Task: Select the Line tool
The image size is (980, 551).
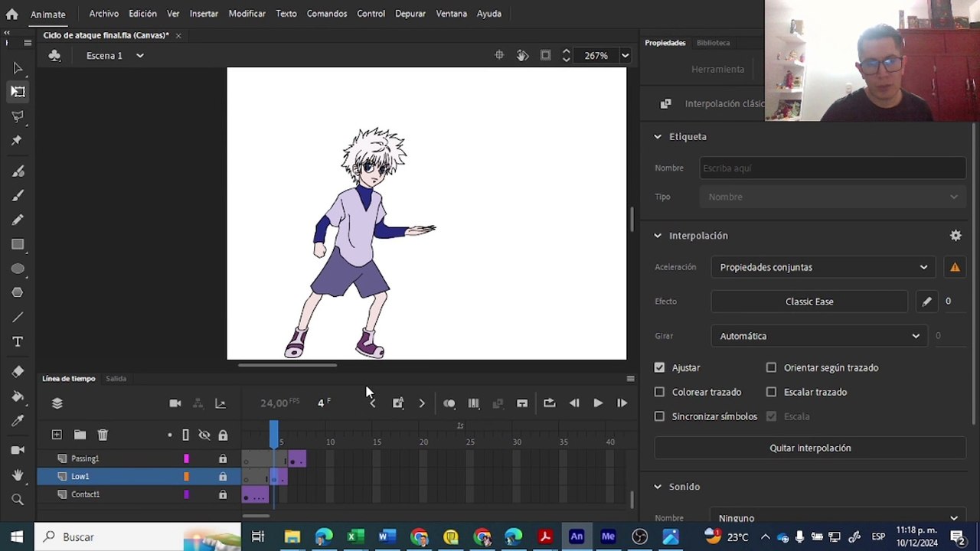Action: point(18,318)
